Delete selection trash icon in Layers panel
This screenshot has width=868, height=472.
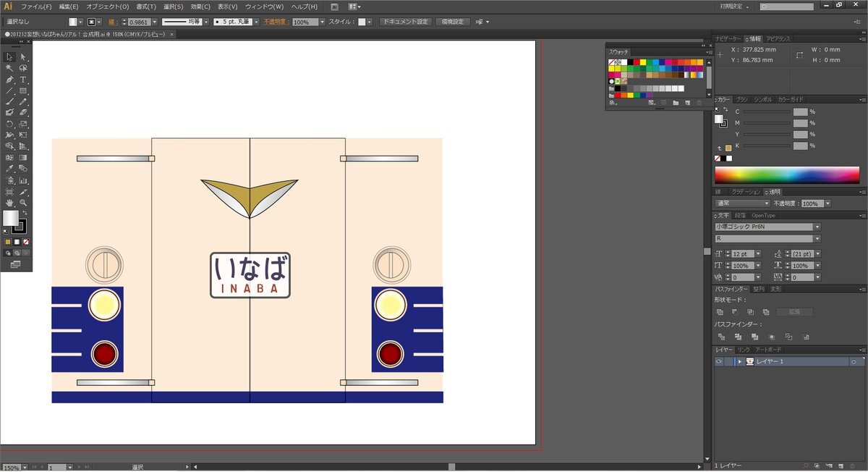coord(854,465)
